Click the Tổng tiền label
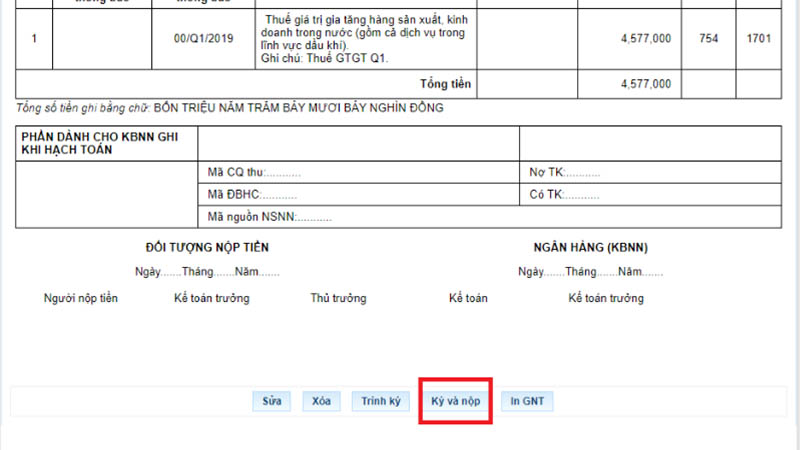 click(445, 83)
